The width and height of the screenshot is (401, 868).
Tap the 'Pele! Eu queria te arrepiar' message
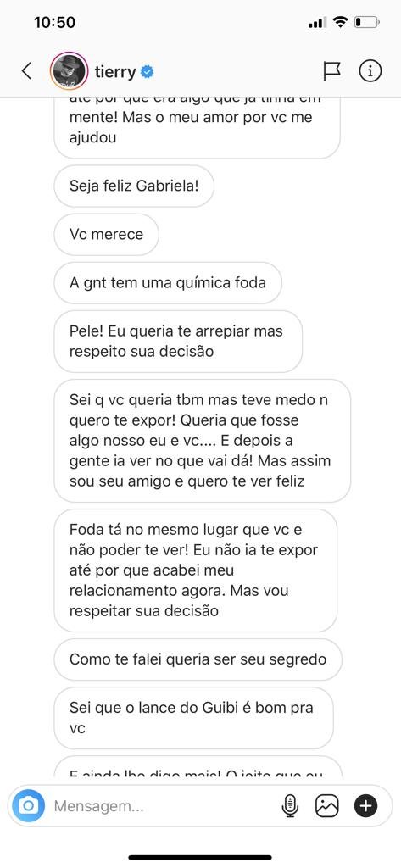(x=178, y=342)
